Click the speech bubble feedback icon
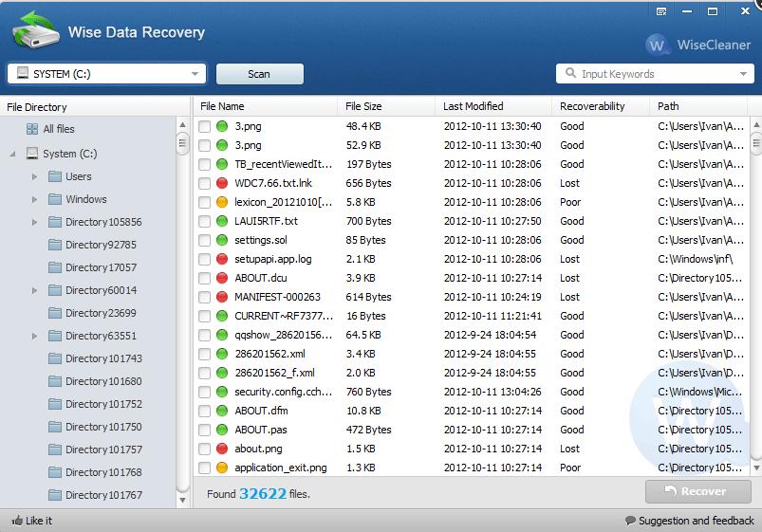Screen dimensions: 762x532 (x=630, y=521)
